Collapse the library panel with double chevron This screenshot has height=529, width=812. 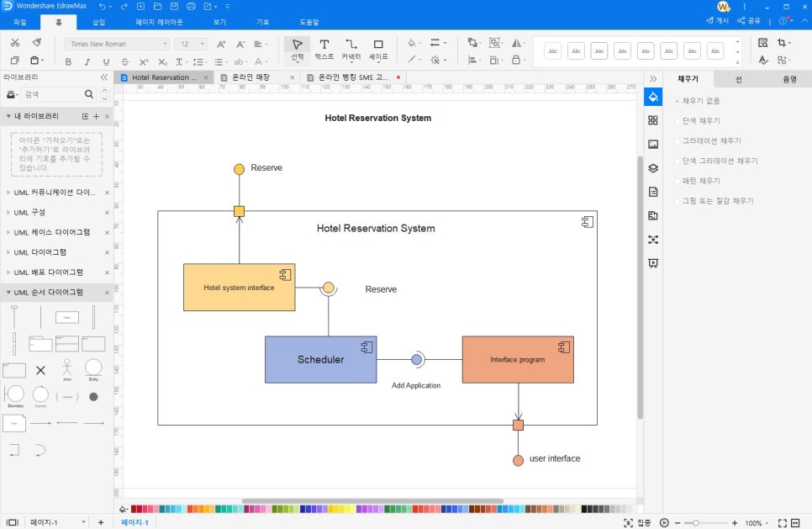click(x=104, y=77)
